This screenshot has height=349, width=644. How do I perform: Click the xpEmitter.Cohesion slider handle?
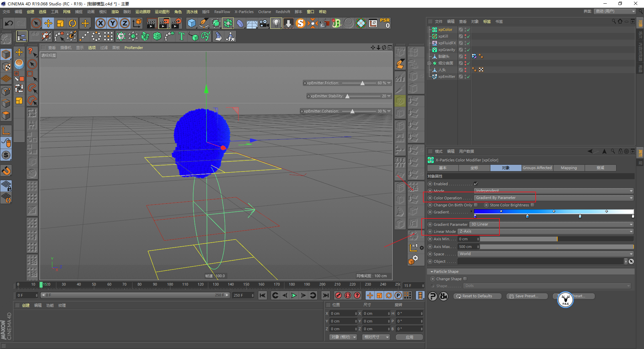tap(352, 111)
